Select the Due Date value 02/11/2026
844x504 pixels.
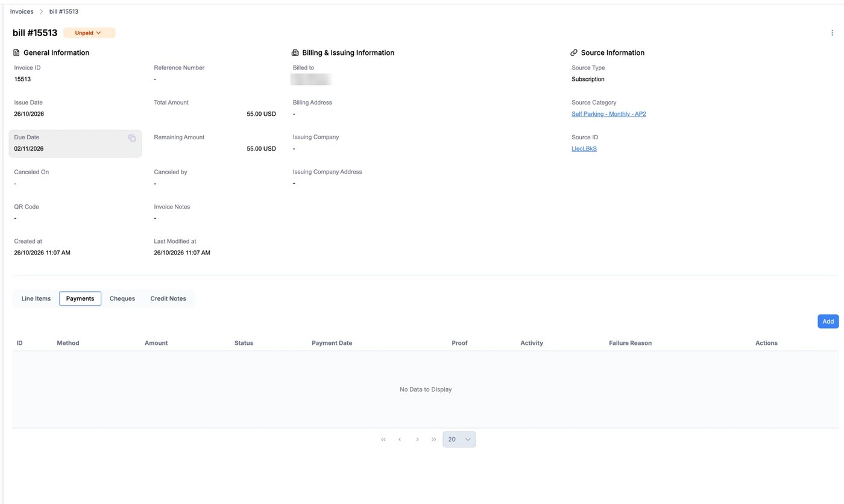tap(29, 149)
